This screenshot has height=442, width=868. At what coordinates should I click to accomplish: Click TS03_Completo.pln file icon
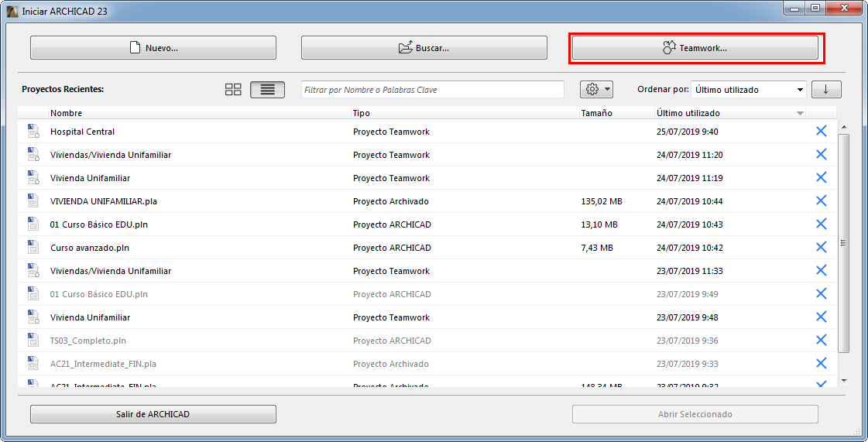pos(33,341)
